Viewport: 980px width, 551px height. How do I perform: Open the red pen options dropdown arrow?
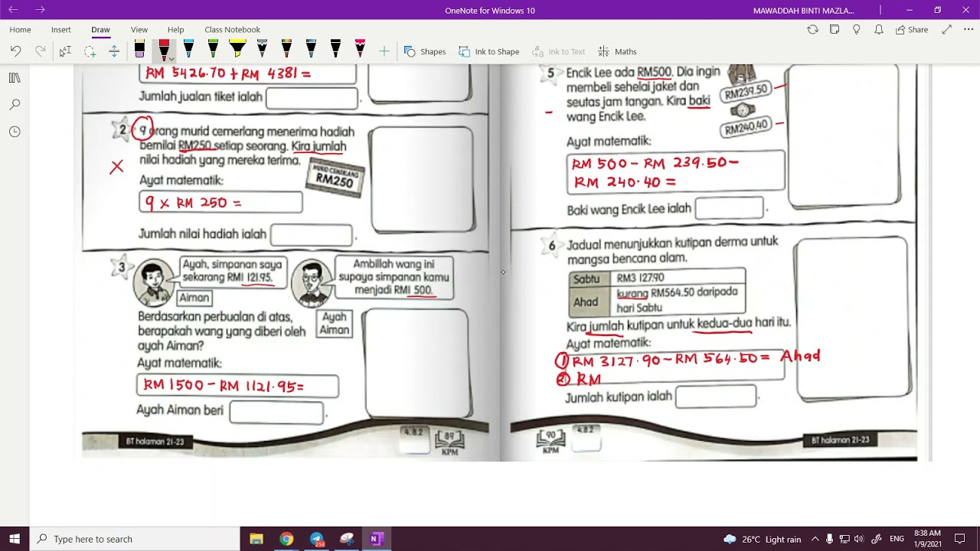point(171,59)
